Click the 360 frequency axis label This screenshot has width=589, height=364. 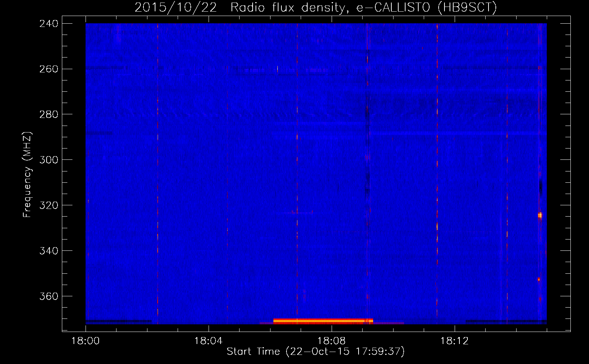tap(48, 297)
